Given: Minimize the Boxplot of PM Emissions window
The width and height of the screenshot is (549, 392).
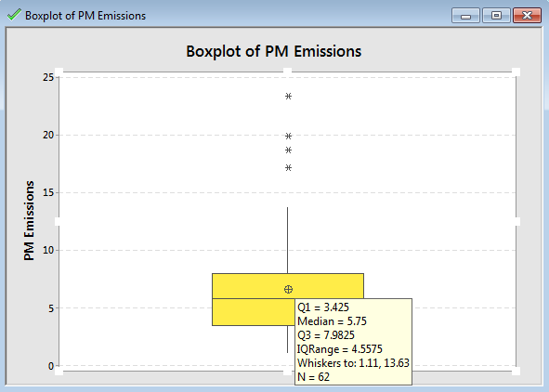Looking at the screenshot, I should click(x=465, y=16).
